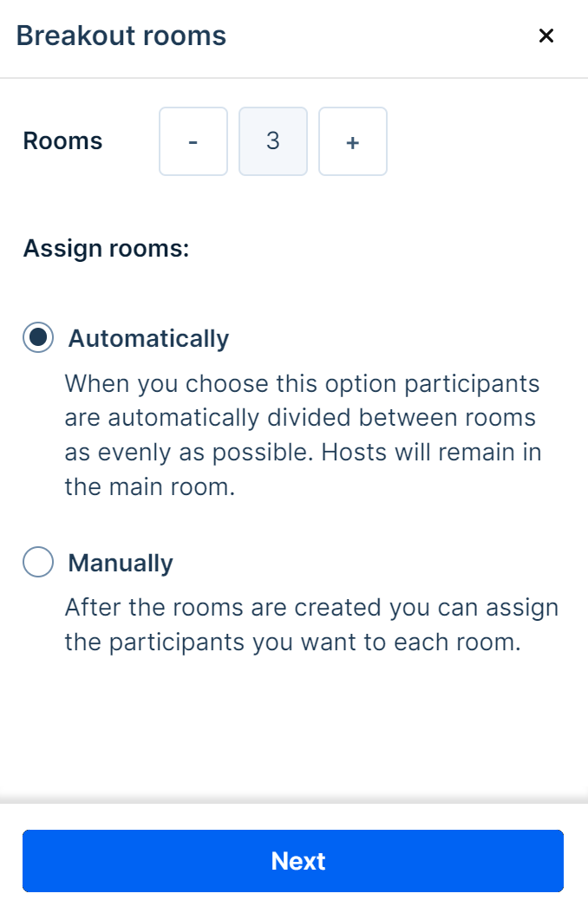This screenshot has height=900, width=588.
Task: Click the 'After the rooms are created' line
Action: pyautogui.click(x=311, y=608)
